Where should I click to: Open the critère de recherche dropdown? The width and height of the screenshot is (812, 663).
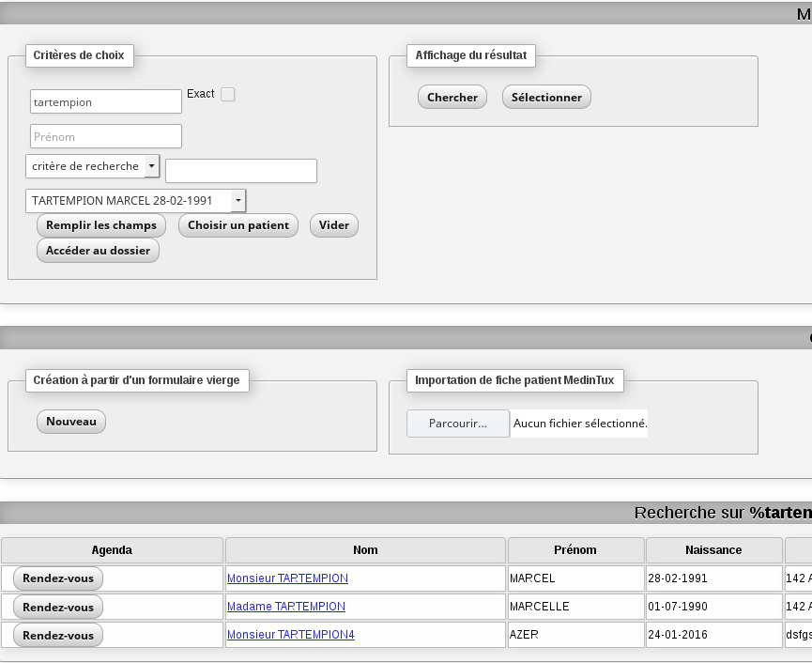pos(92,166)
